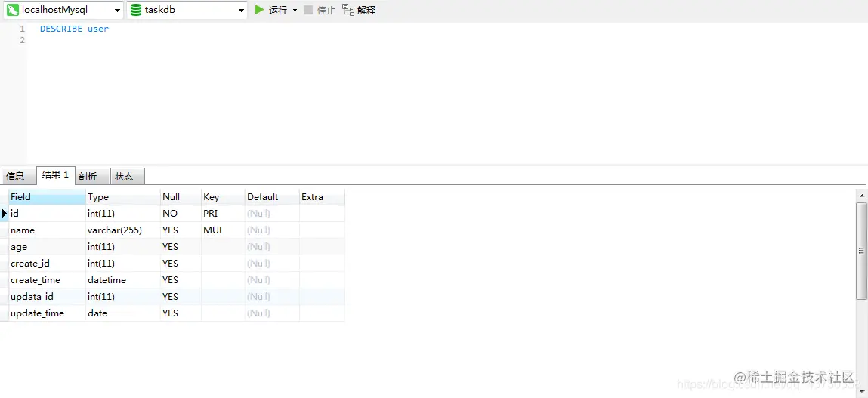Expand the localhostMysql connection dropdown

(x=117, y=10)
